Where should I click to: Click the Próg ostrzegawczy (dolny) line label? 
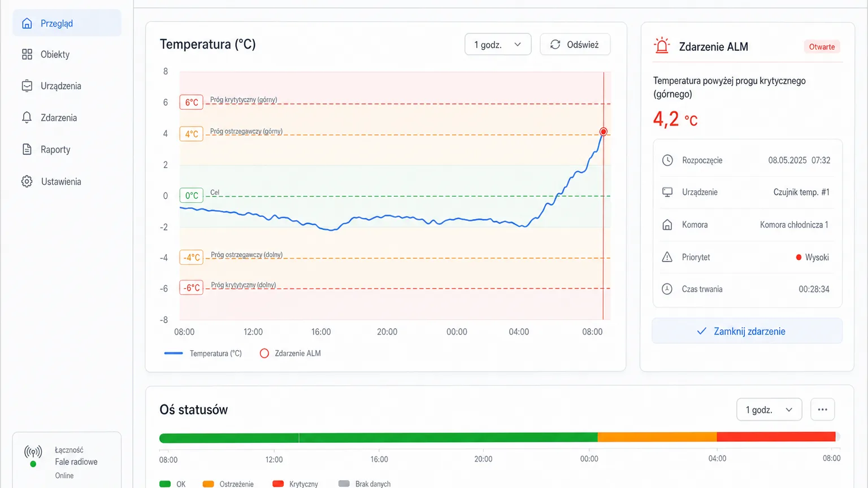point(246,255)
